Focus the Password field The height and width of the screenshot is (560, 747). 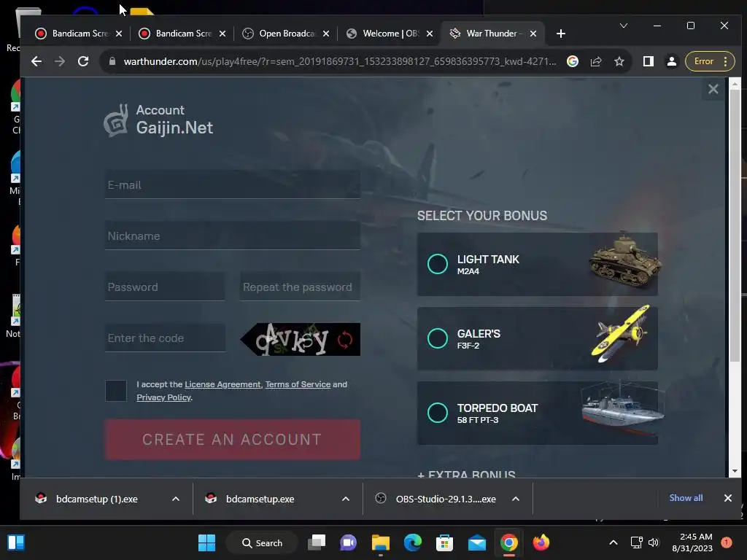click(165, 287)
